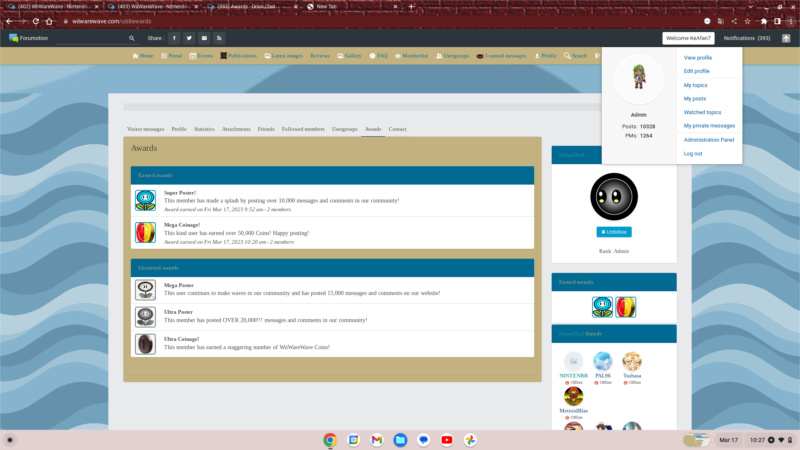Select View profile in user menu

coord(697,58)
